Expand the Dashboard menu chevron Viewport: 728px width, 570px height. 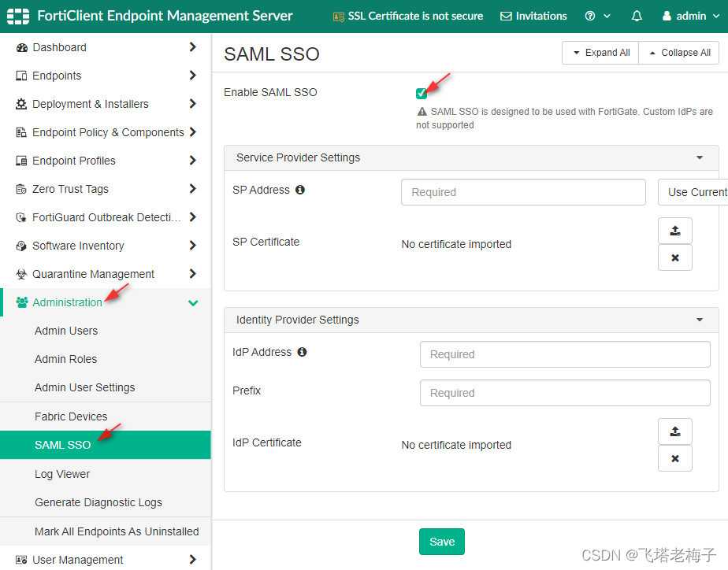[193, 46]
